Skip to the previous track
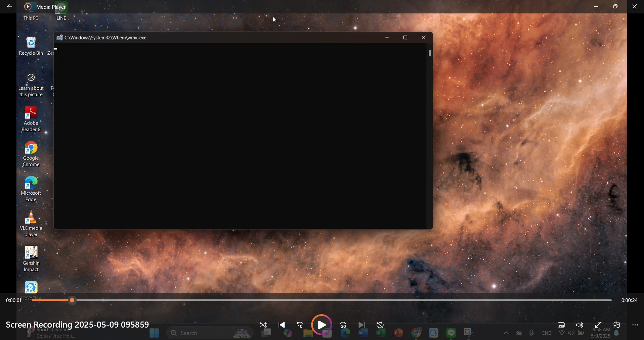Image resolution: width=644 pixels, height=340 pixels. coord(282,325)
